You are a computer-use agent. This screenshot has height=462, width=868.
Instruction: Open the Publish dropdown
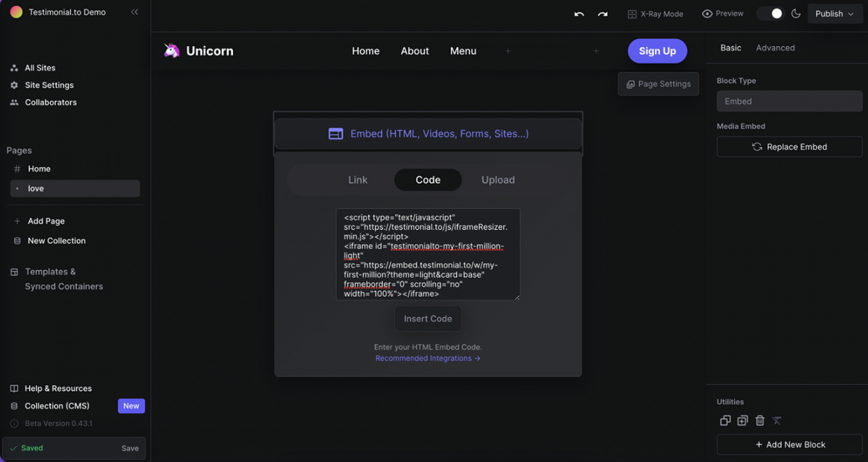pyautogui.click(x=835, y=13)
